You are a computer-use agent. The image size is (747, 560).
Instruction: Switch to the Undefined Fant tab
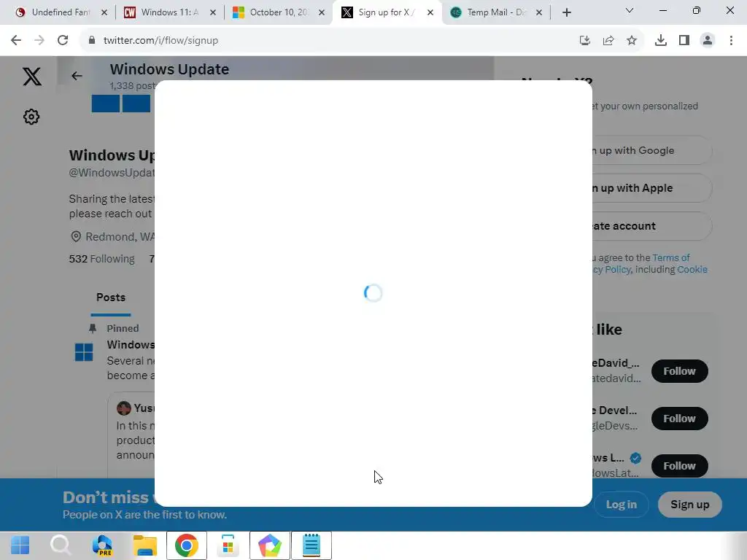coord(61,12)
